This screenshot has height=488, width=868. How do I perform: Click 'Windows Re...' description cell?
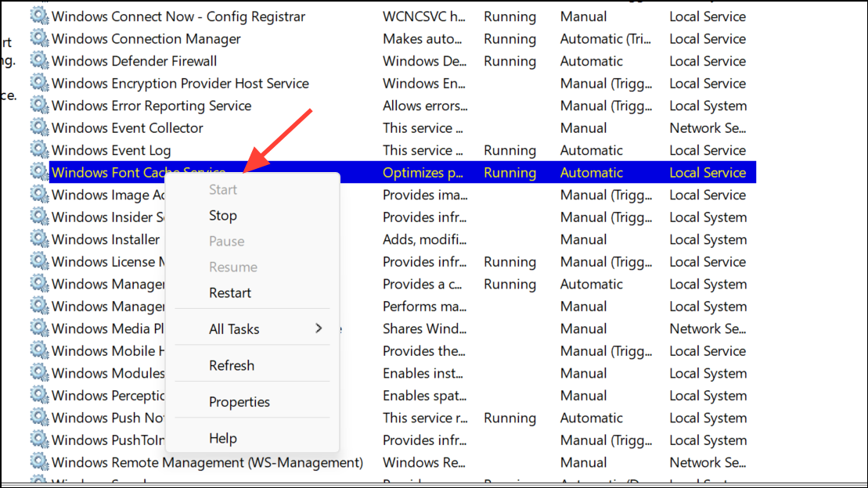click(x=424, y=462)
